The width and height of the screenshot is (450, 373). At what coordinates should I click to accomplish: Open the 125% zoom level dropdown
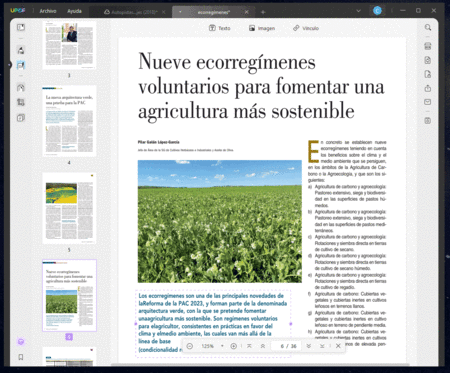click(x=212, y=346)
